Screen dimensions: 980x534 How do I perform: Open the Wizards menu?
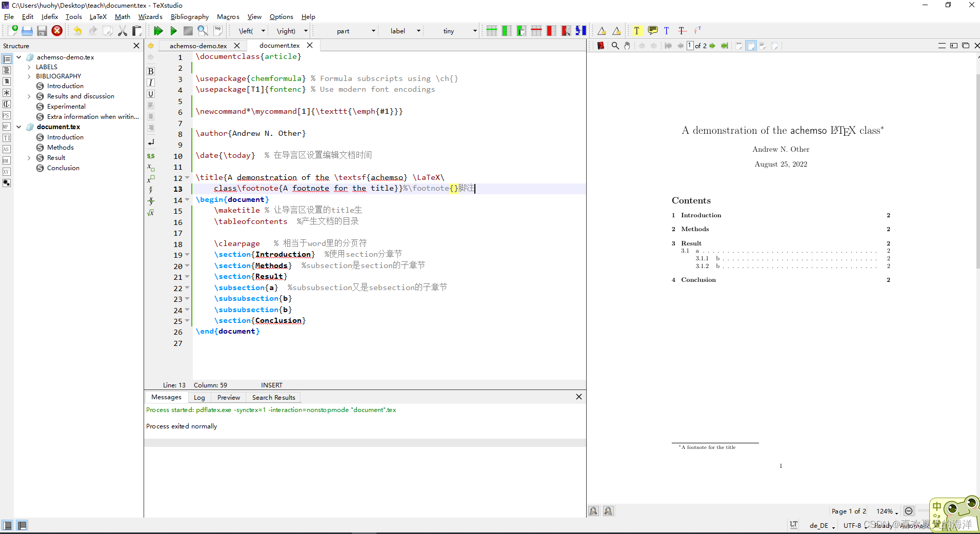tap(150, 17)
